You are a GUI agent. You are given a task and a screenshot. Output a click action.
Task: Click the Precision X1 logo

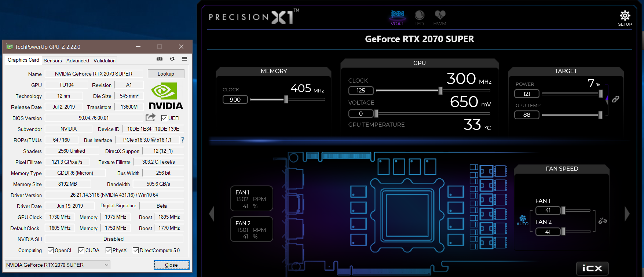[254, 17]
